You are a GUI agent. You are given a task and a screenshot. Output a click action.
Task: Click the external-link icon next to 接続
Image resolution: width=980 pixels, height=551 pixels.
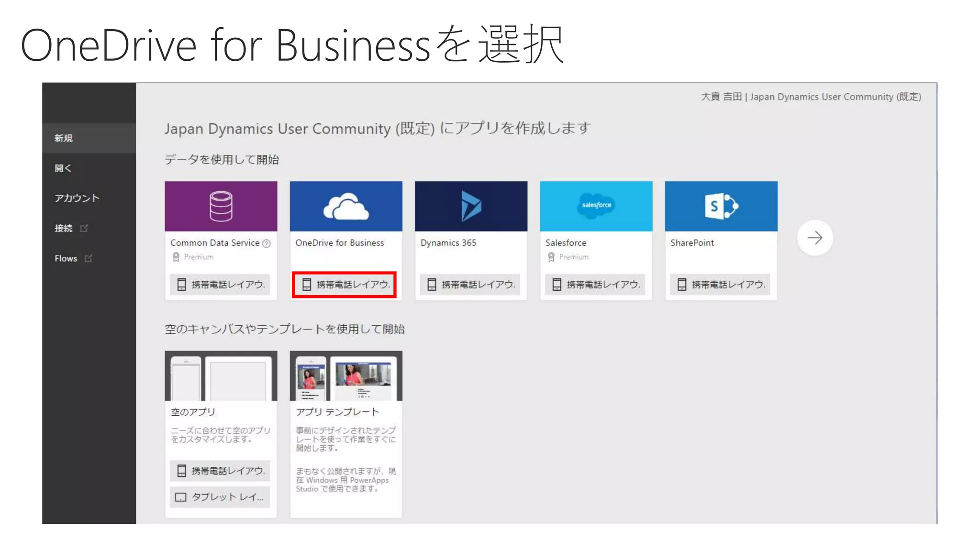[x=84, y=228]
